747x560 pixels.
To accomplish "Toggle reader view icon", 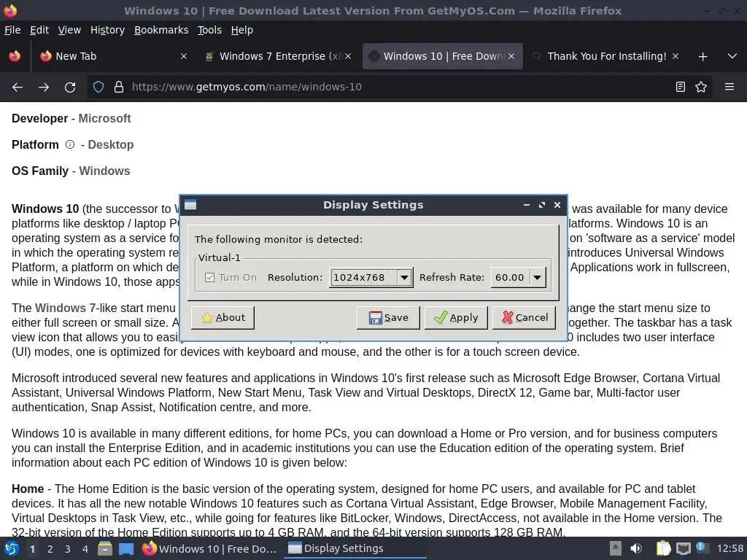I will [x=681, y=87].
